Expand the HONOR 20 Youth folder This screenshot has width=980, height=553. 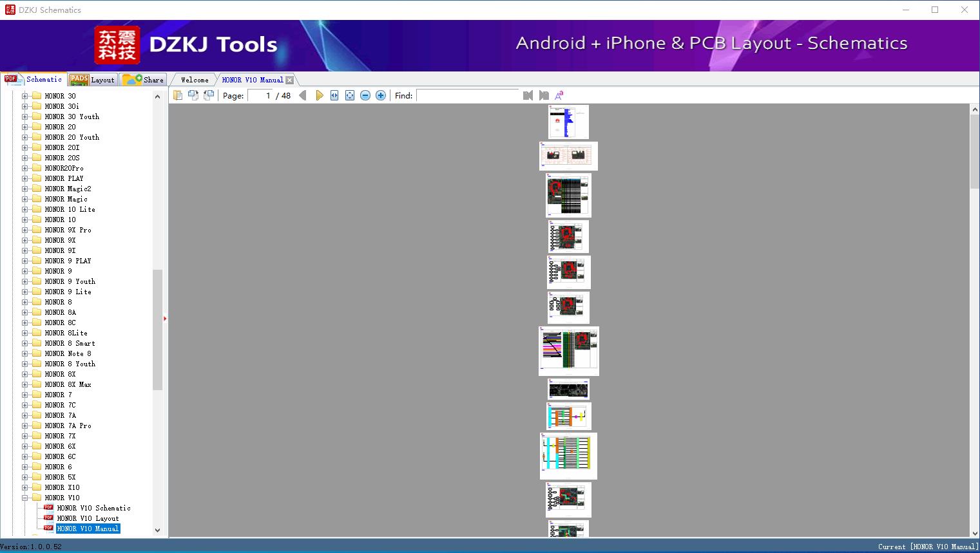25,137
